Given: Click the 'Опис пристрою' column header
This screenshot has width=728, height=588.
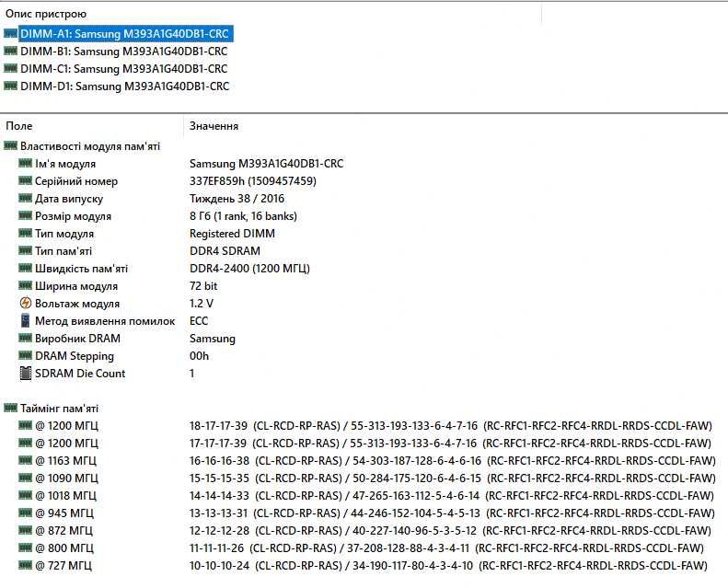Looking at the screenshot, I should (x=46, y=14).
